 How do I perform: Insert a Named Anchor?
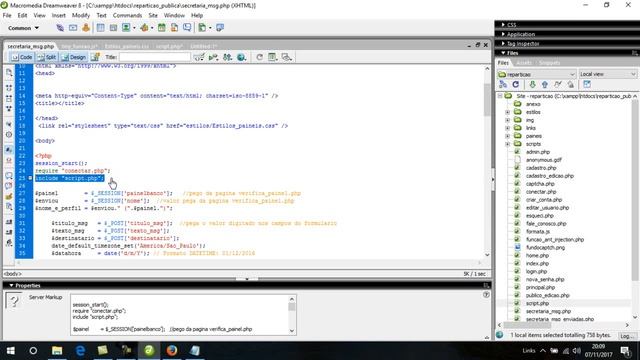click(86, 28)
